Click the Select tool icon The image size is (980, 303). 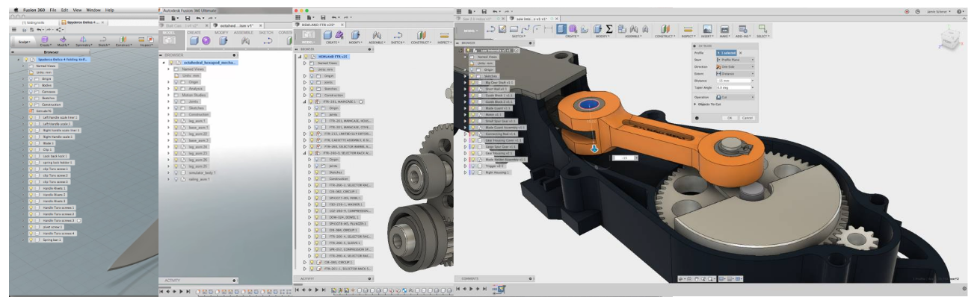[762, 29]
